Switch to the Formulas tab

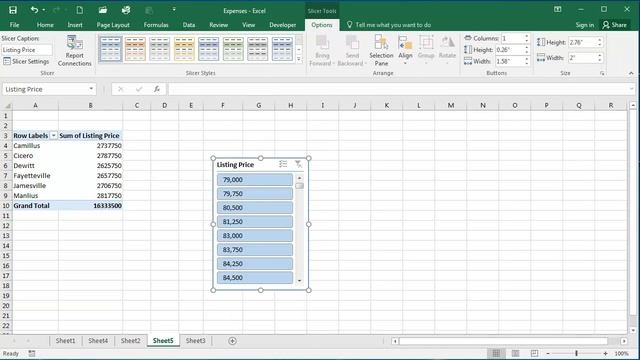[156, 25]
